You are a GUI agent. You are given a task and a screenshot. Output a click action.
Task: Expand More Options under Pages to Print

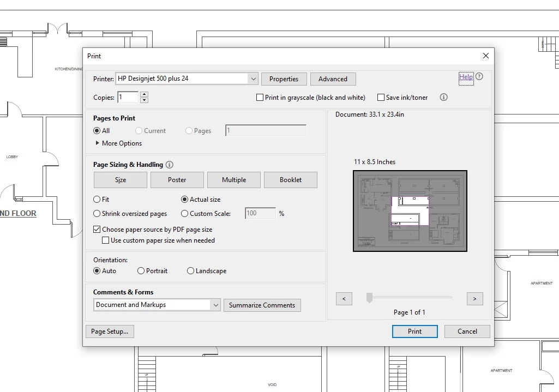pos(118,143)
